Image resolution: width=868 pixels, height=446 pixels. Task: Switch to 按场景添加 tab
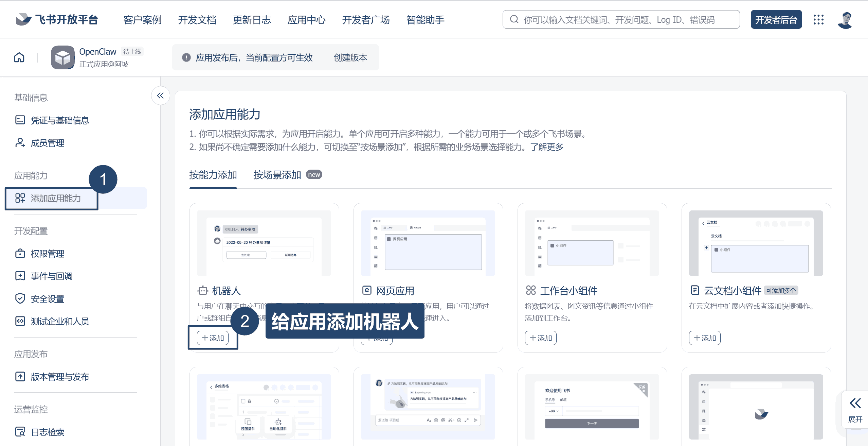point(277,175)
